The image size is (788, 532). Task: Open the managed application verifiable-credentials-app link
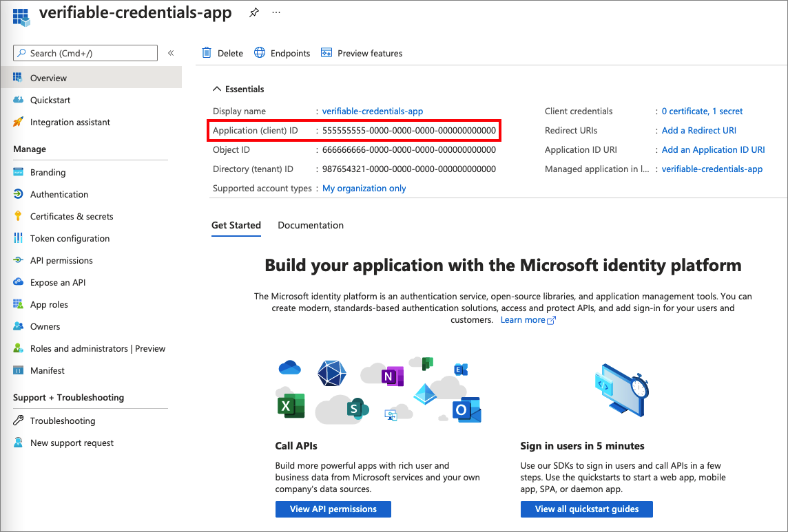(x=712, y=169)
